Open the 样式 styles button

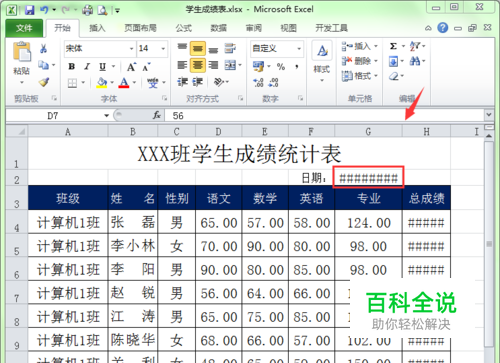322,62
